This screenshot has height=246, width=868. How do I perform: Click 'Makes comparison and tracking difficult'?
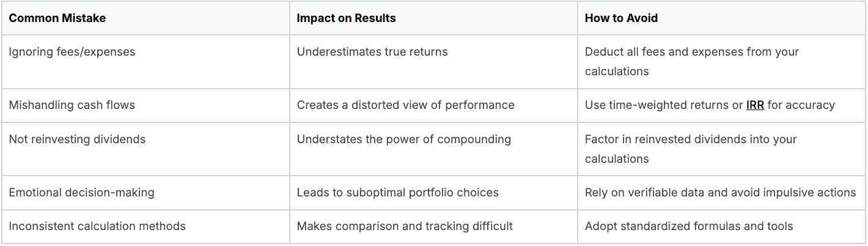click(405, 226)
